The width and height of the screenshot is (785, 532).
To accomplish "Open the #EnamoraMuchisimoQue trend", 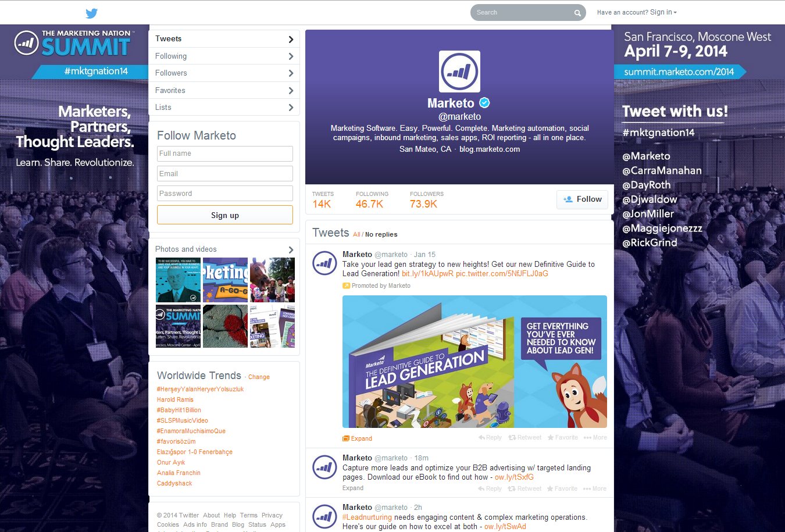I will click(x=191, y=431).
